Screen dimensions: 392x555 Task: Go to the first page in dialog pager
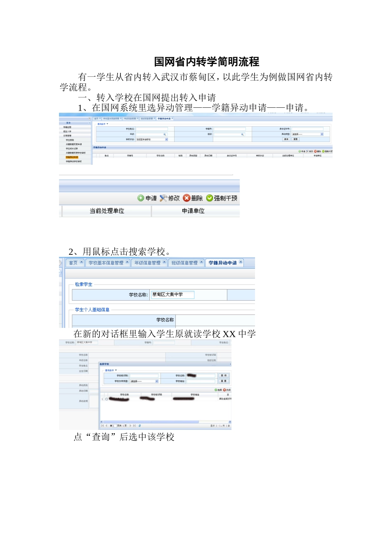point(102,426)
